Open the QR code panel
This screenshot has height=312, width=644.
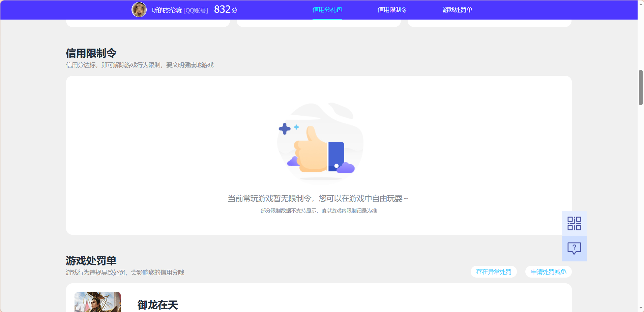574,223
